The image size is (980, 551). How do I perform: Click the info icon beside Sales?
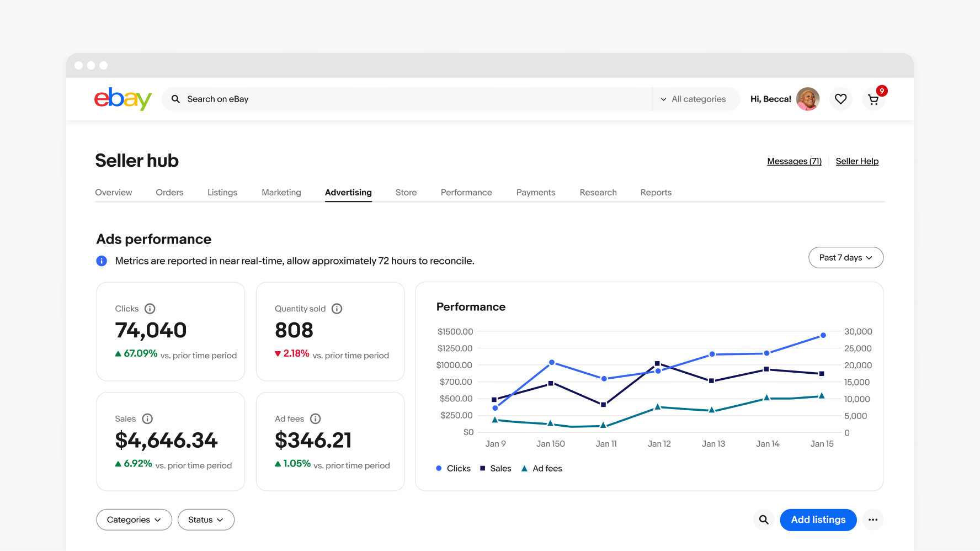pos(147,418)
